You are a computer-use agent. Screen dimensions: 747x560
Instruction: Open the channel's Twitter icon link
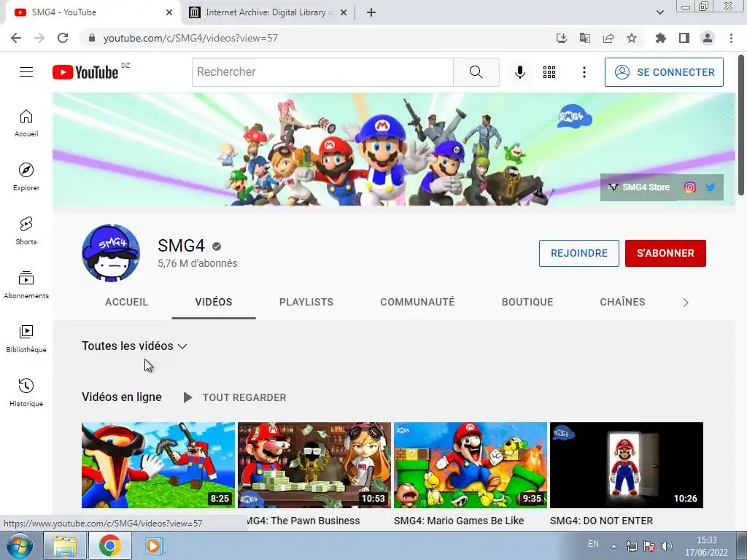click(711, 187)
